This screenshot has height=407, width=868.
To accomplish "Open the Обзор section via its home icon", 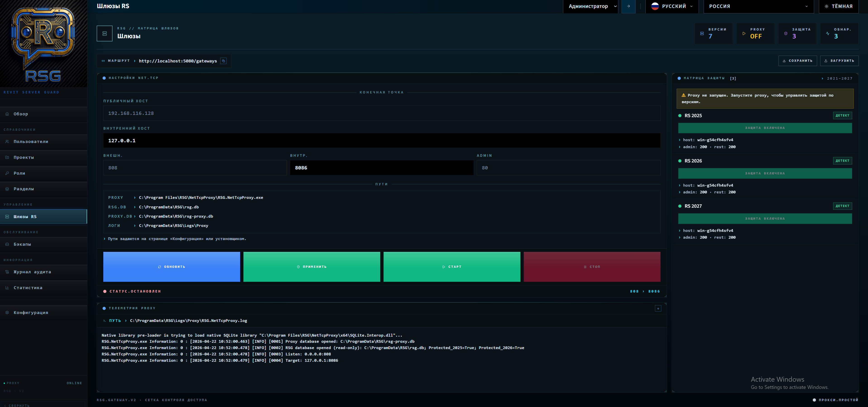I will (7, 114).
